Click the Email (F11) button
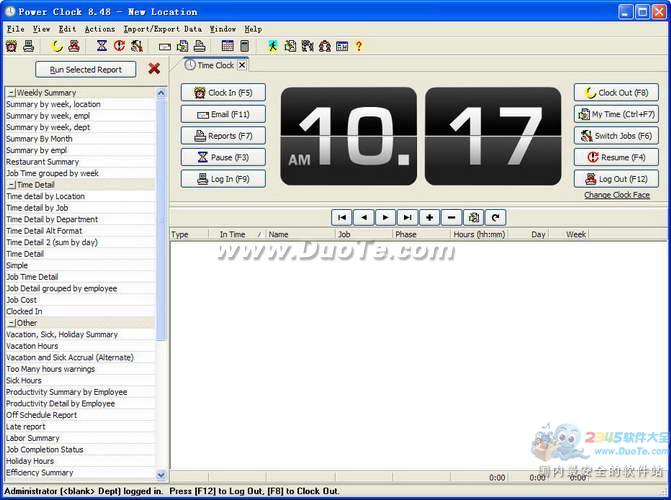 coord(223,114)
